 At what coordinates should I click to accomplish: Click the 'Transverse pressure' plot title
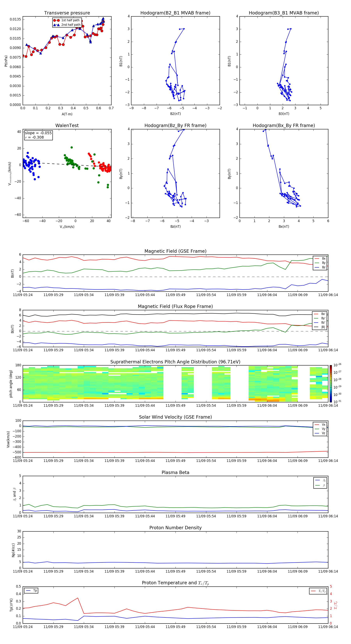[67, 13]
